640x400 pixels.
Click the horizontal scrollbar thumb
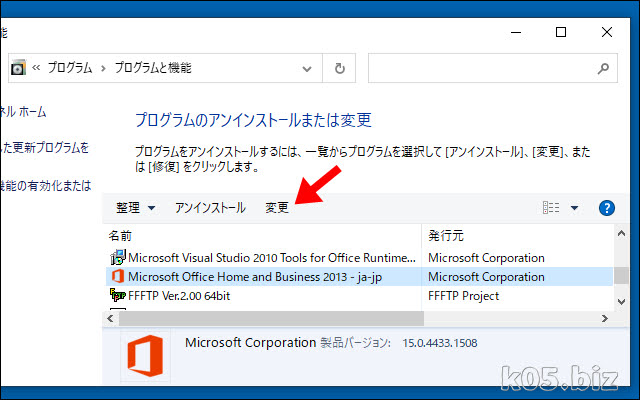tap(271, 318)
